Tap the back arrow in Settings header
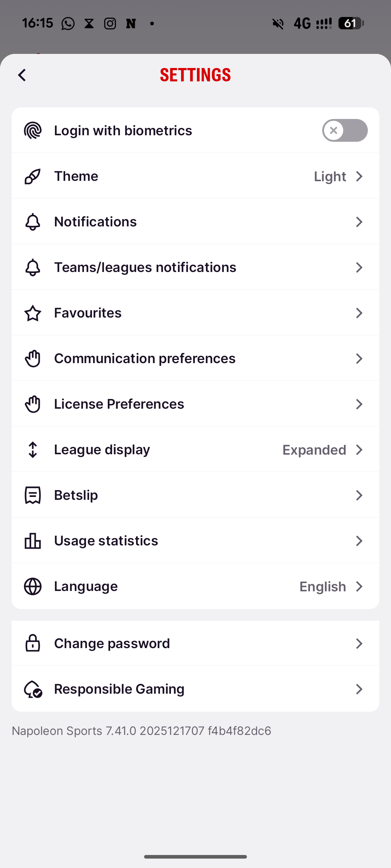The image size is (391, 868). tap(22, 75)
